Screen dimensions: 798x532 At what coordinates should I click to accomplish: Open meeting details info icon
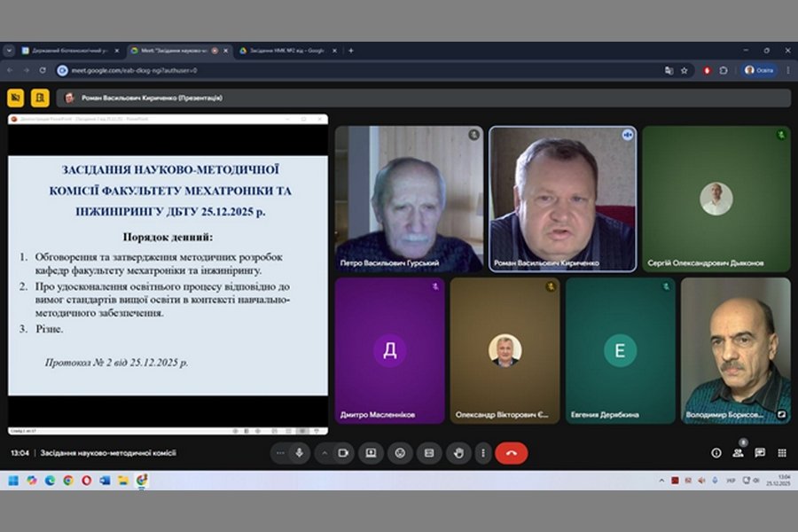tap(716, 453)
